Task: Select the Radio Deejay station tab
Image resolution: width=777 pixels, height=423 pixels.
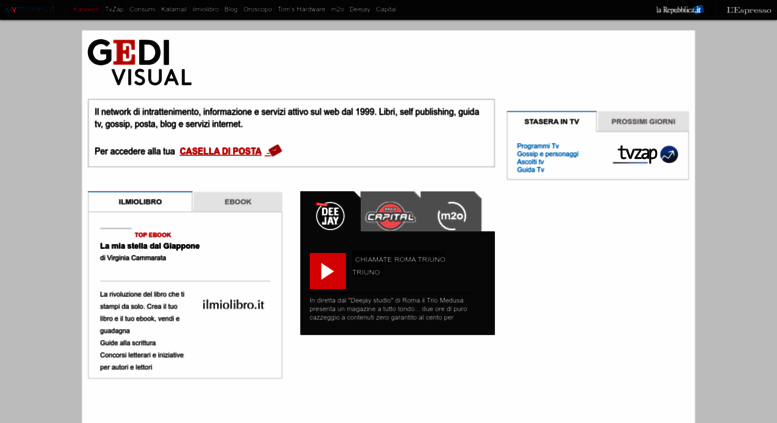Action: pos(330,215)
